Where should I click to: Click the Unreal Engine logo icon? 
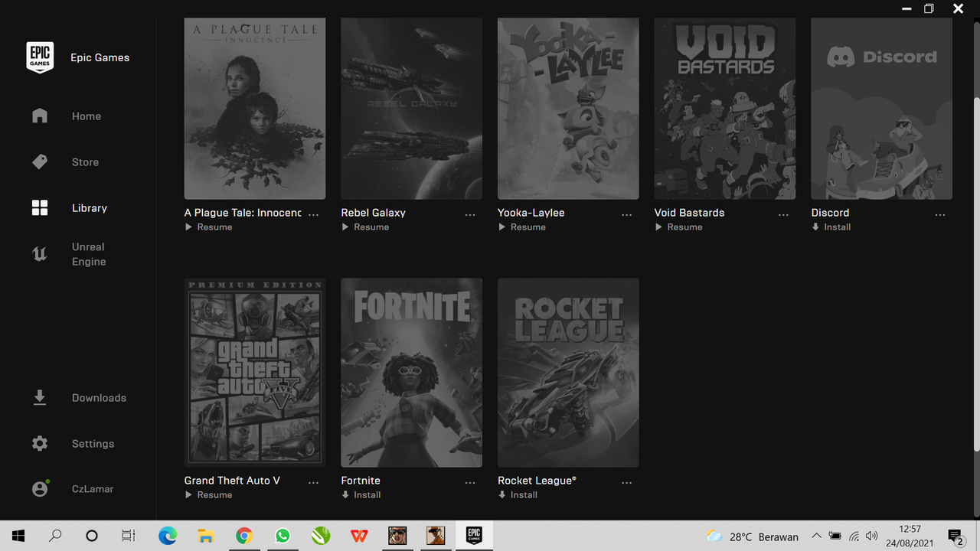click(x=40, y=254)
